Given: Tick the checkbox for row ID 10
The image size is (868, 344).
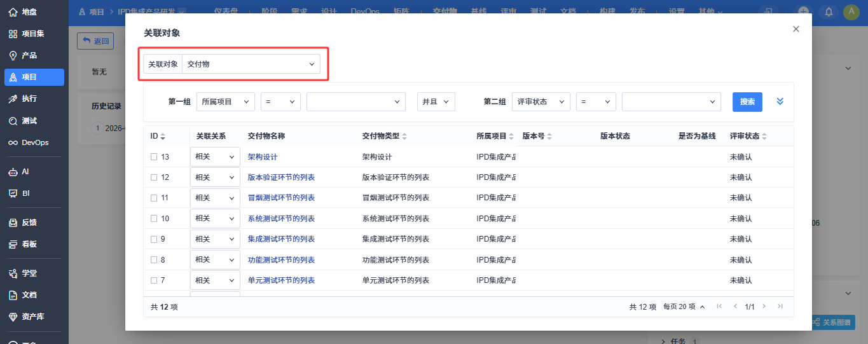Looking at the screenshot, I should click(154, 219).
